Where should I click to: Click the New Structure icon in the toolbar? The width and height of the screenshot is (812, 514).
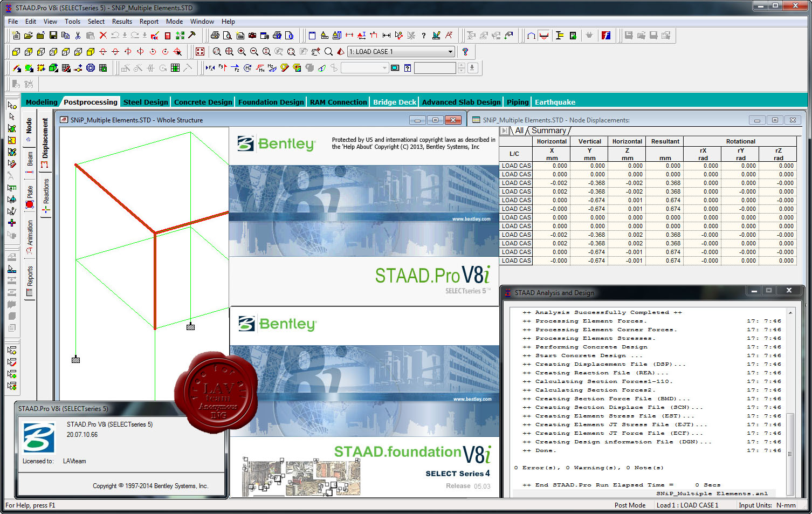tap(16, 36)
